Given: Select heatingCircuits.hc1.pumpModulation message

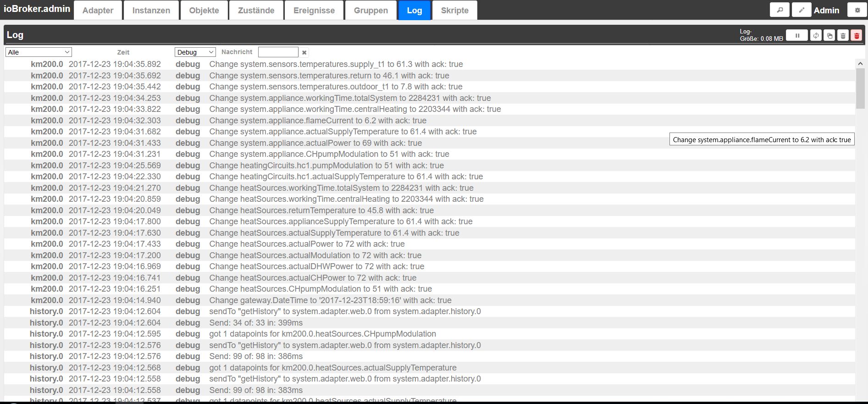Looking at the screenshot, I should pyautogui.click(x=326, y=166).
